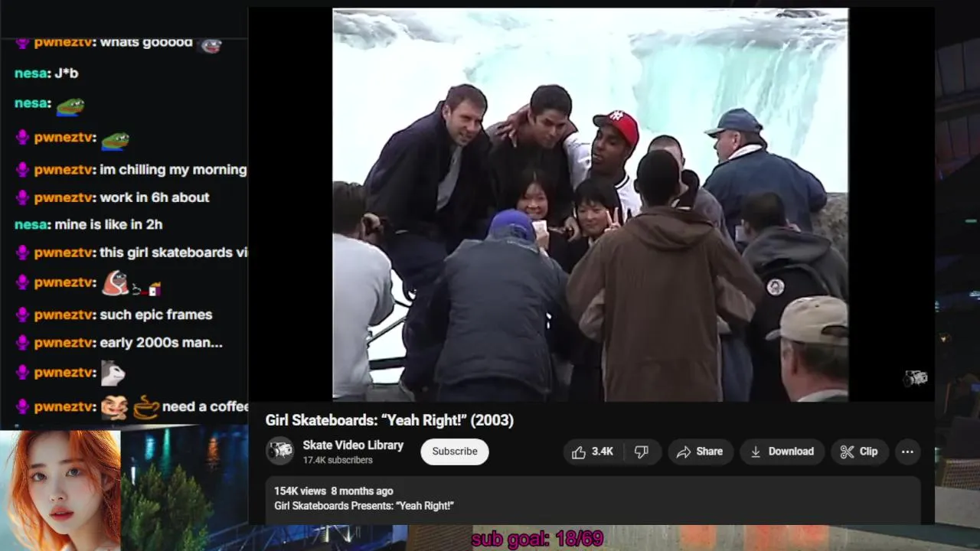Click the '17.4K subscribers' count

point(338,460)
